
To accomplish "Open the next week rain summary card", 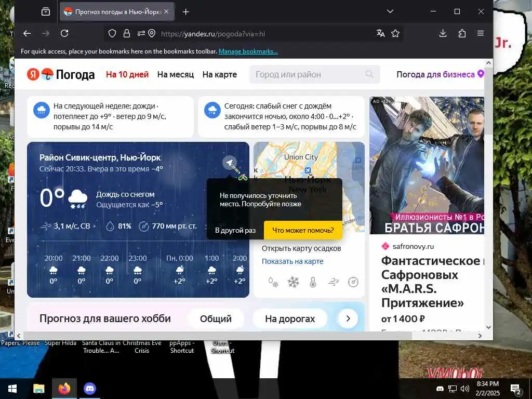I will [x=110, y=116].
